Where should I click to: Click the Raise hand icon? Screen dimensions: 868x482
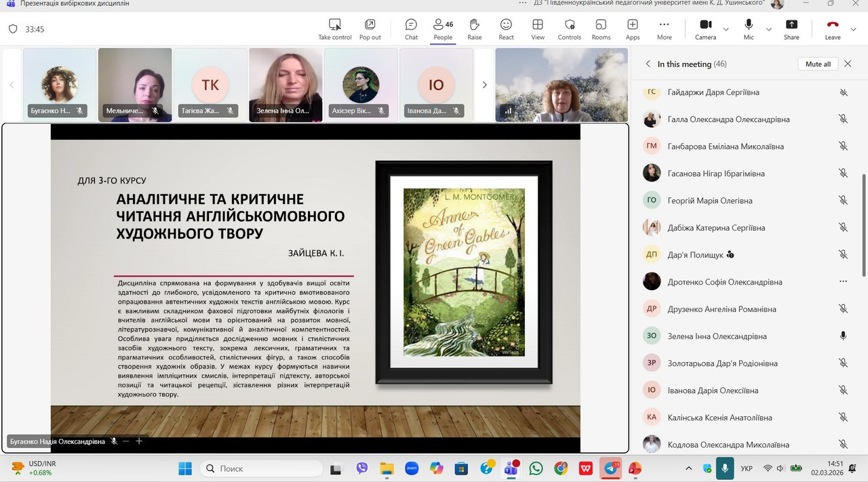(475, 28)
